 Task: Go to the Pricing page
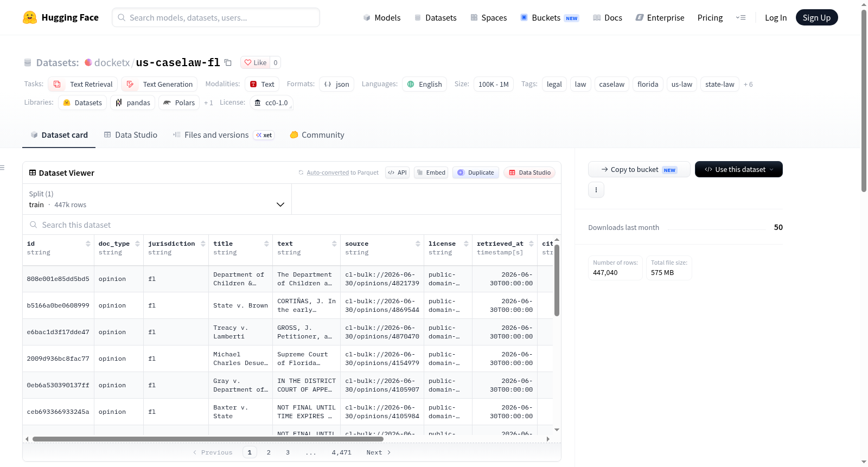pyautogui.click(x=710, y=17)
